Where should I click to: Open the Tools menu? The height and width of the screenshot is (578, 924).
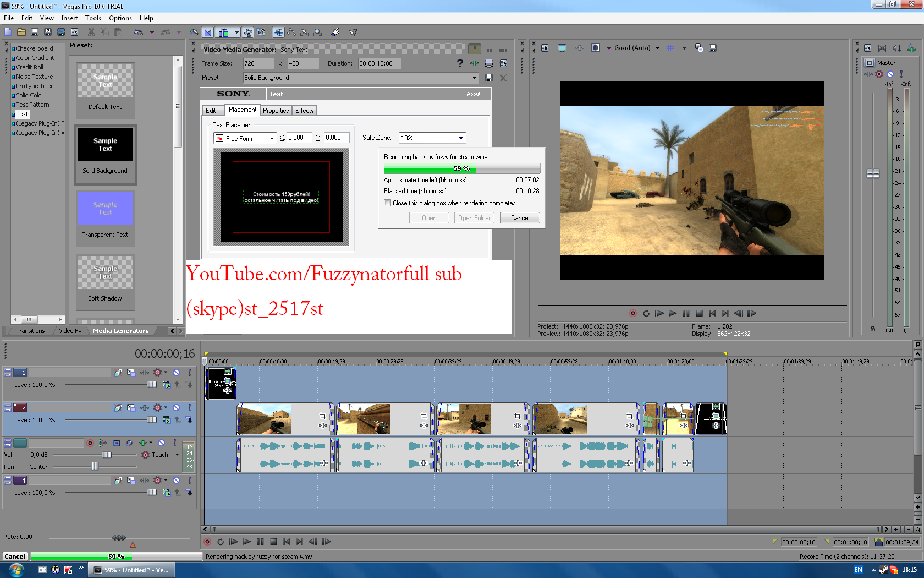(x=93, y=18)
